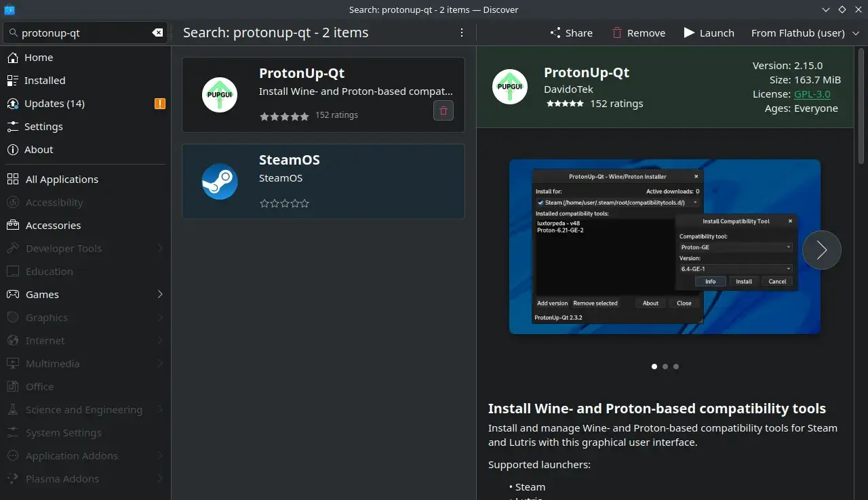This screenshot has height=500, width=868.
Task: Select Application Addons category
Action: pyautogui.click(x=85, y=456)
